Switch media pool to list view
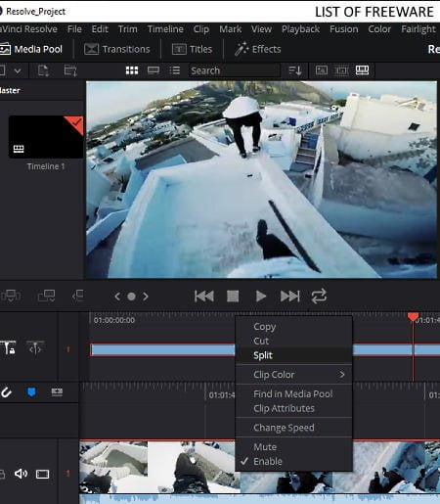This screenshot has width=440, height=504. pos(175,70)
